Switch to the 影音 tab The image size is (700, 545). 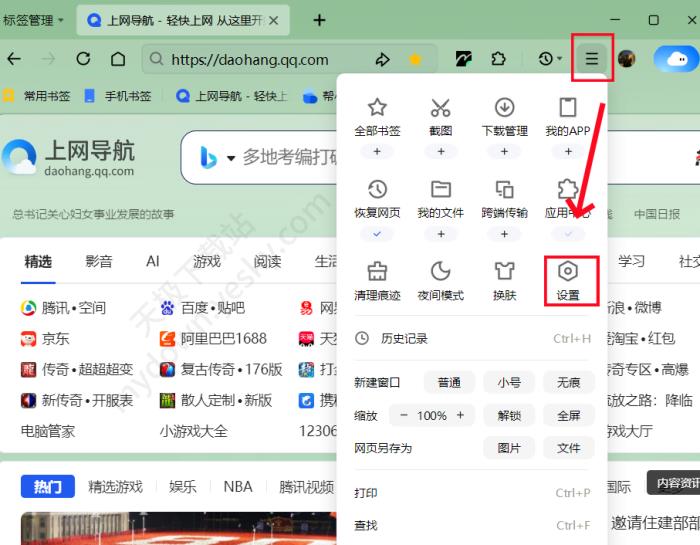click(99, 261)
